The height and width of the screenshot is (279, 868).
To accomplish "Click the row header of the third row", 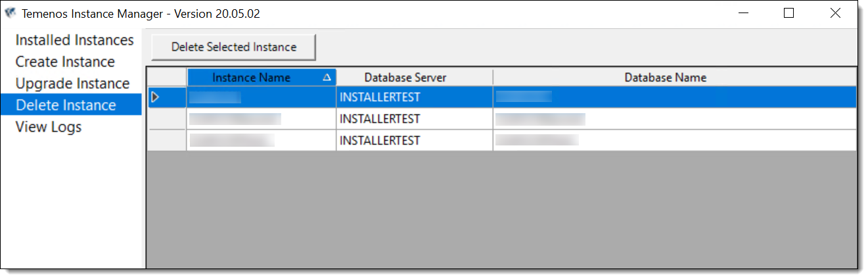I will click(x=167, y=141).
